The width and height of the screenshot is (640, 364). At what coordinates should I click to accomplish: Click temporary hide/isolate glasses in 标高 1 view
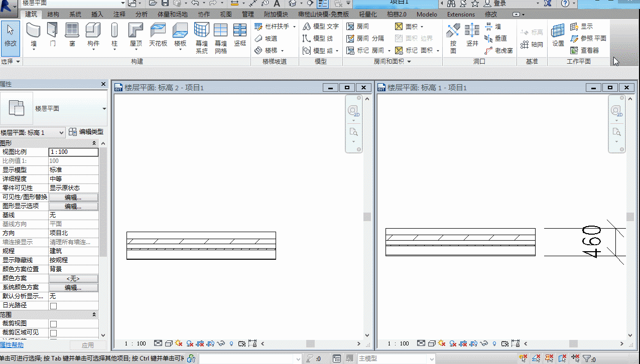click(x=485, y=343)
